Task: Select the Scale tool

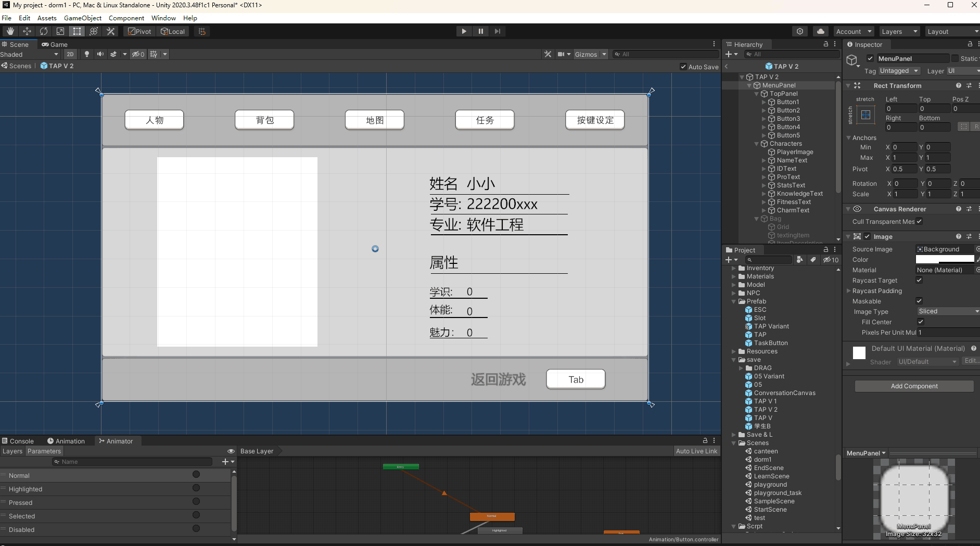Action: point(60,31)
